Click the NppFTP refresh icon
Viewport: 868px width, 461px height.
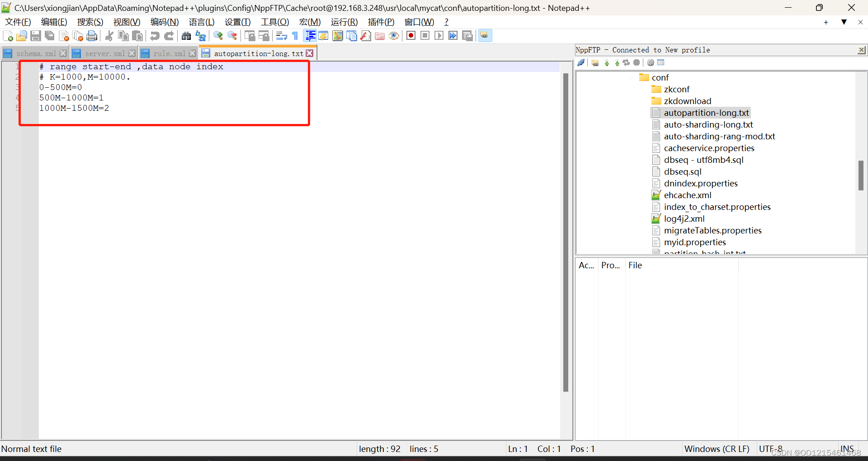pos(627,63)
